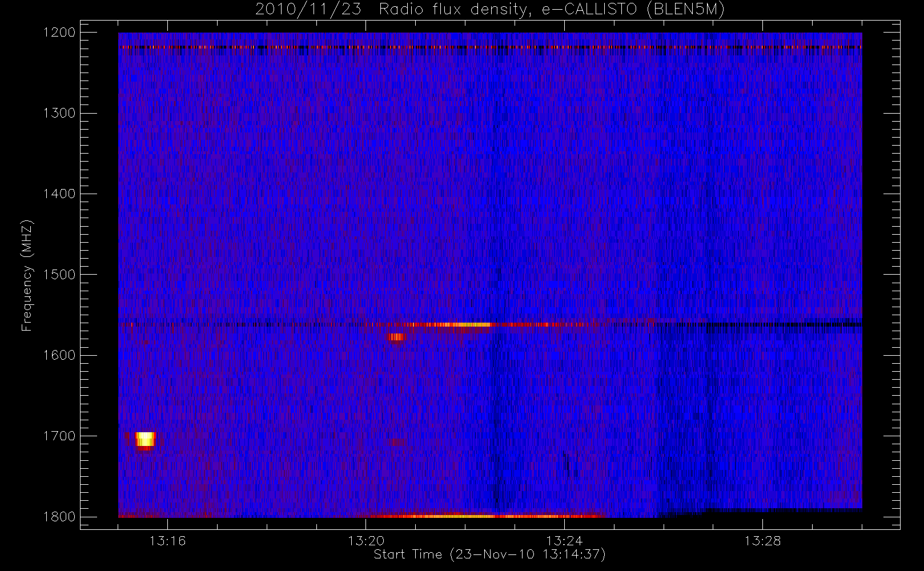Viewport: 924px width, 571px height.
Task: Click the 13:20 time axis label
Action: [366, 541]
